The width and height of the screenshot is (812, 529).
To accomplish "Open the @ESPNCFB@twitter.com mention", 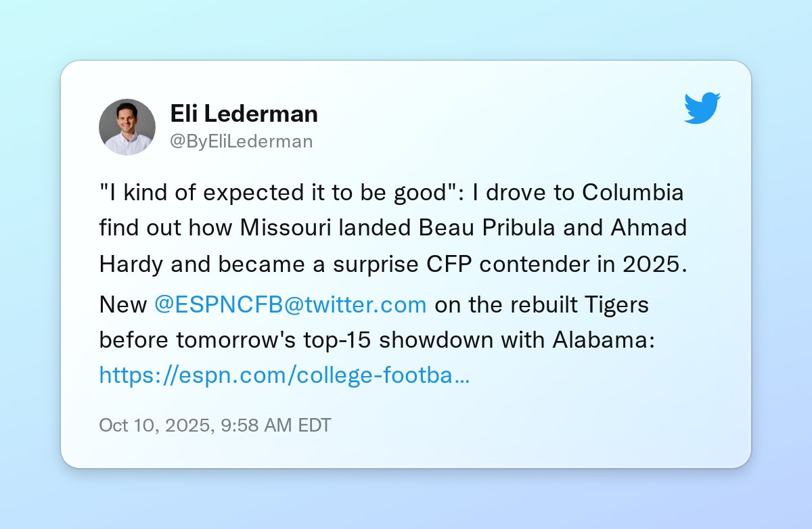I will pos(290,304).
